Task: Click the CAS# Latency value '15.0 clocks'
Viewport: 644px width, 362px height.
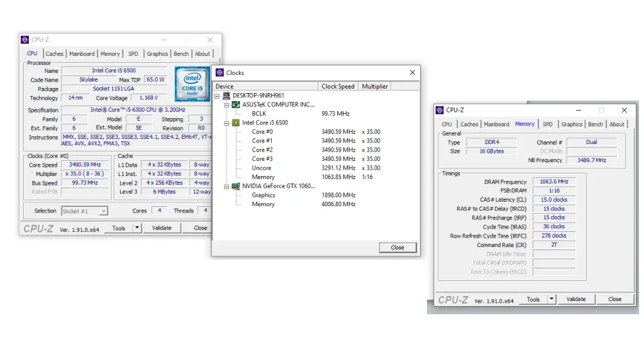Action: tap(554, 199)
